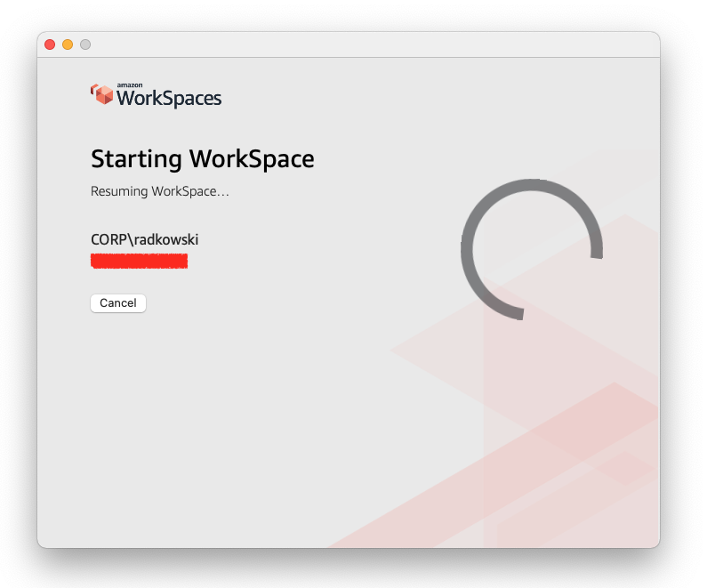Minimize the window with the yellow button
This screenshot has width=707, height=588.
tap(68, 44)
